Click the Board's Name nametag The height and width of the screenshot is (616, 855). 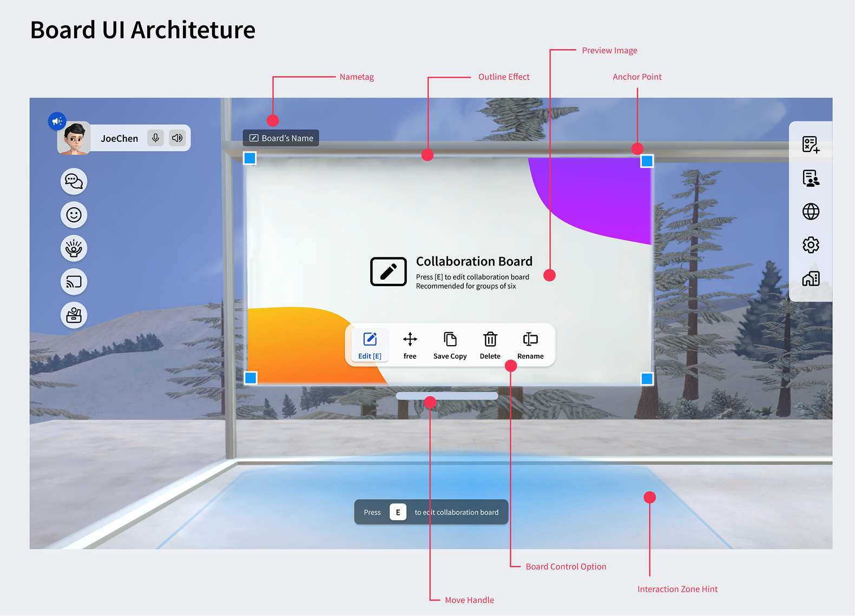point(281,138)
